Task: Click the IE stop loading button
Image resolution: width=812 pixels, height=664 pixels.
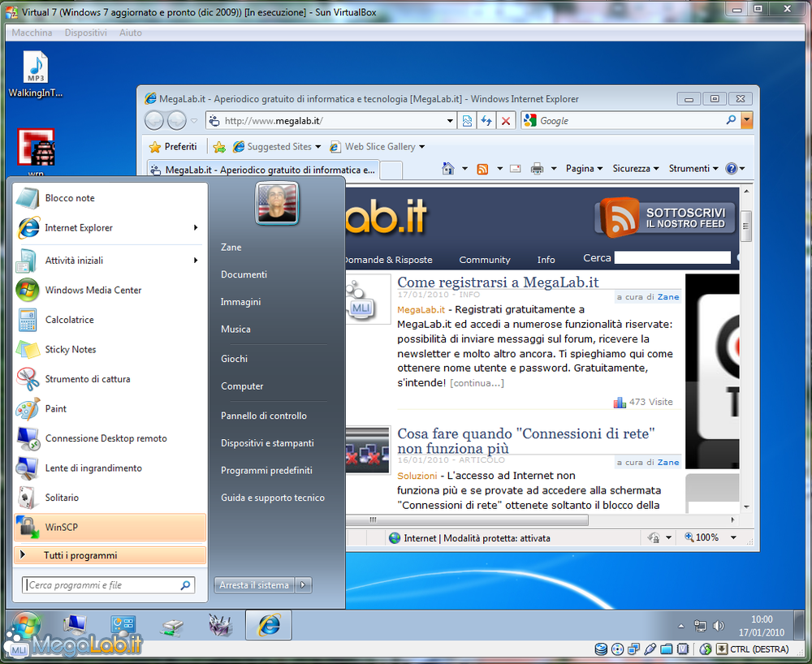Action: pos(505,121)
